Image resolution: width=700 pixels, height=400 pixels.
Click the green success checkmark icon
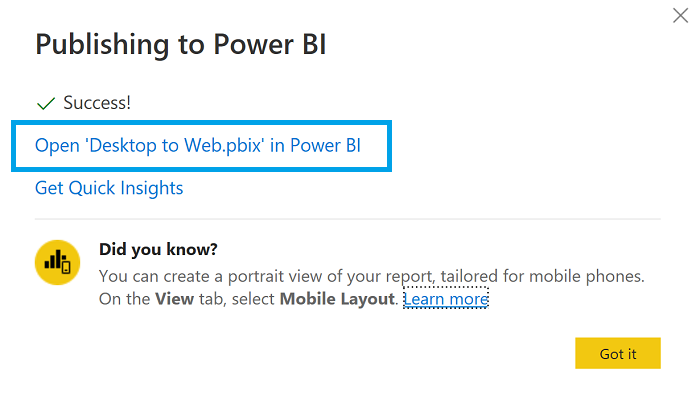pyautogui.click(x=44, y=102)
